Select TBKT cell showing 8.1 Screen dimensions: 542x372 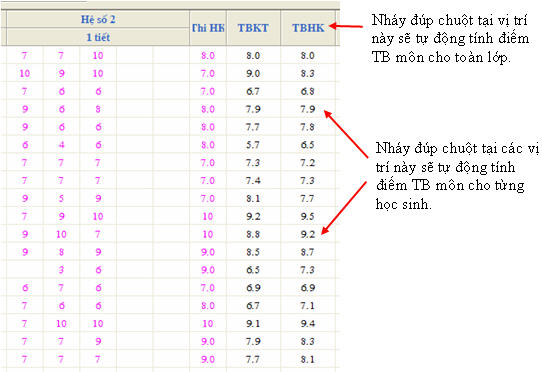(253, 198)
